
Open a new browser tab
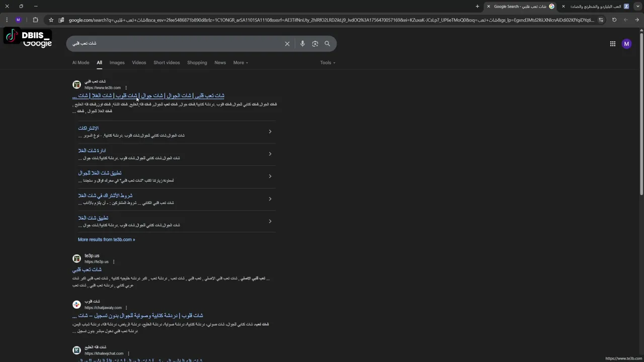[477, 7]
